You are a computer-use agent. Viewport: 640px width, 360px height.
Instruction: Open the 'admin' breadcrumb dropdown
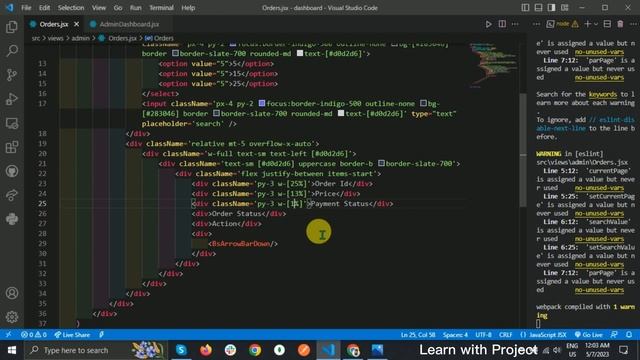[80, 38]
